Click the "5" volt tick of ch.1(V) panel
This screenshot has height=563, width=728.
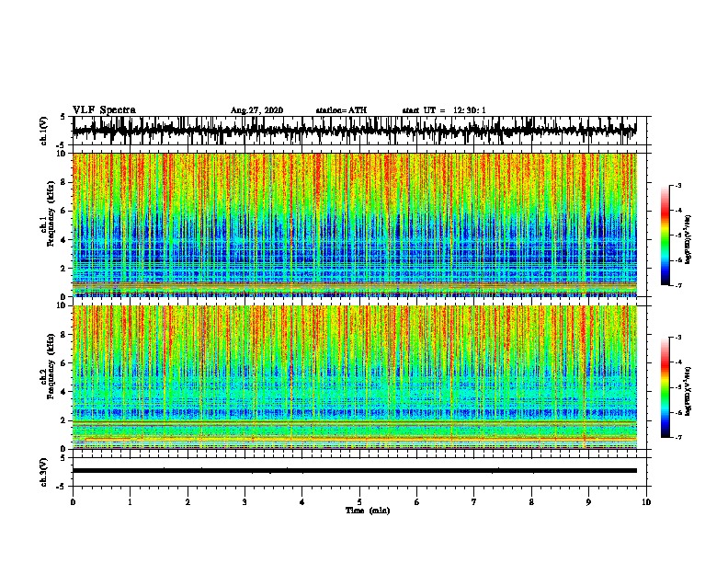tap(63, 117)
